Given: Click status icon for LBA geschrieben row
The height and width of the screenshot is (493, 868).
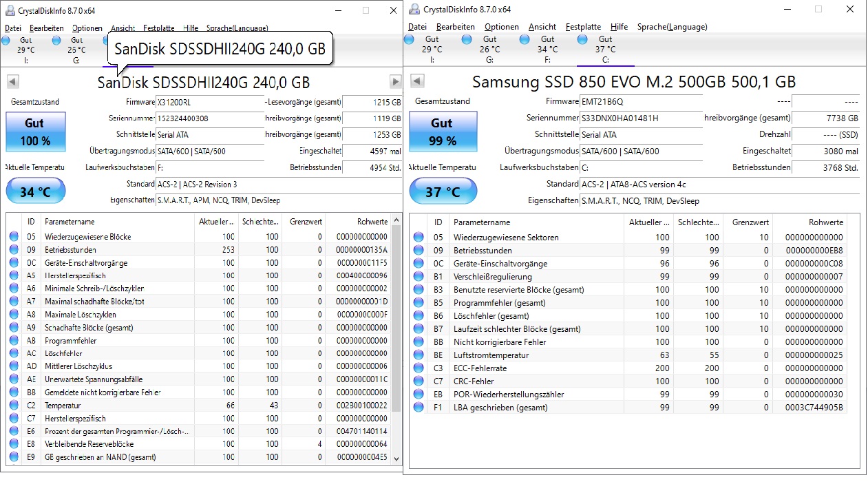Looking at the screenshot, I should pyautogui.click(x=419, y=408).
